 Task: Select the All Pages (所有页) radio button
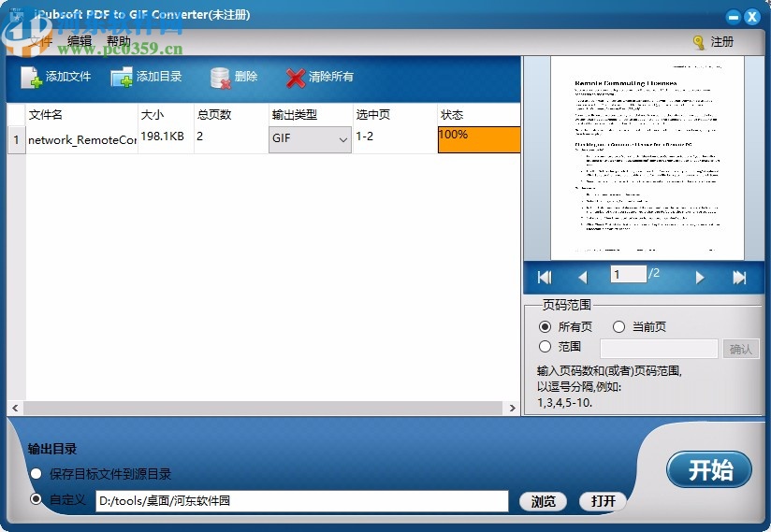545,326
